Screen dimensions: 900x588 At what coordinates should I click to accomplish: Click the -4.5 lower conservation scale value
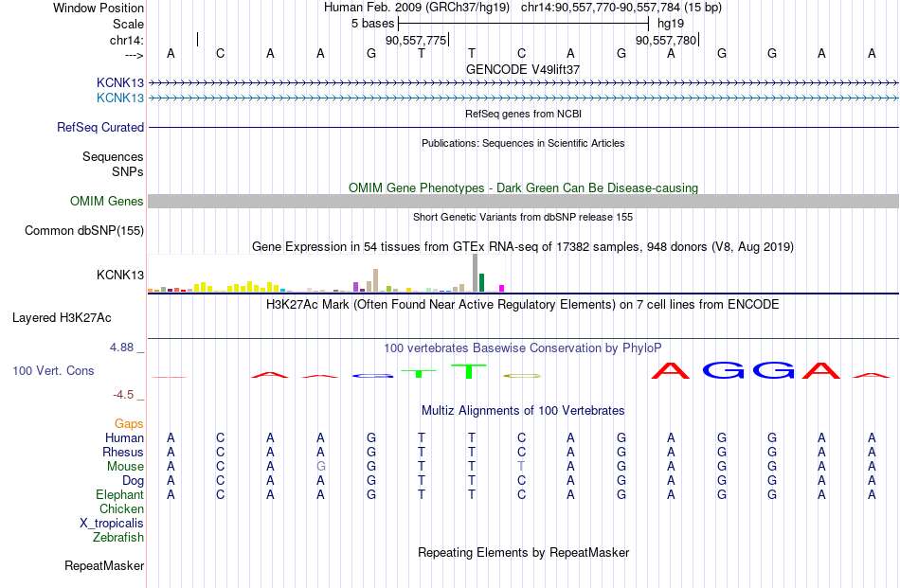pos(123,395)
